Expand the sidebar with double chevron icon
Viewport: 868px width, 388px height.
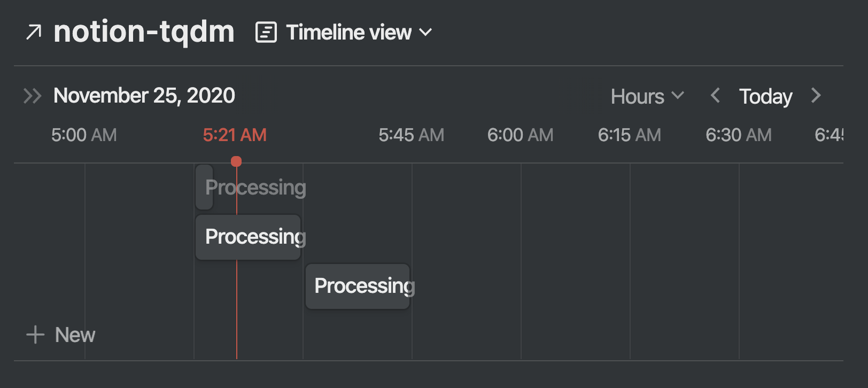point(32,96)
